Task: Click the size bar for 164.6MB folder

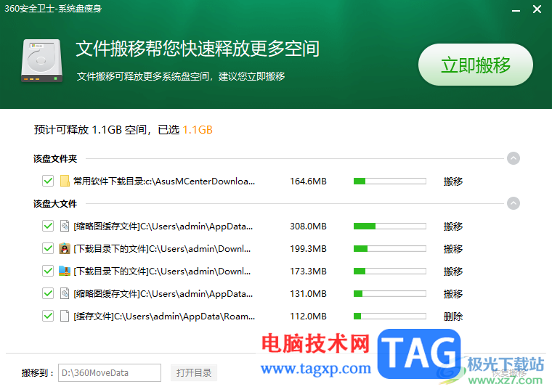Action: point(390,181)
